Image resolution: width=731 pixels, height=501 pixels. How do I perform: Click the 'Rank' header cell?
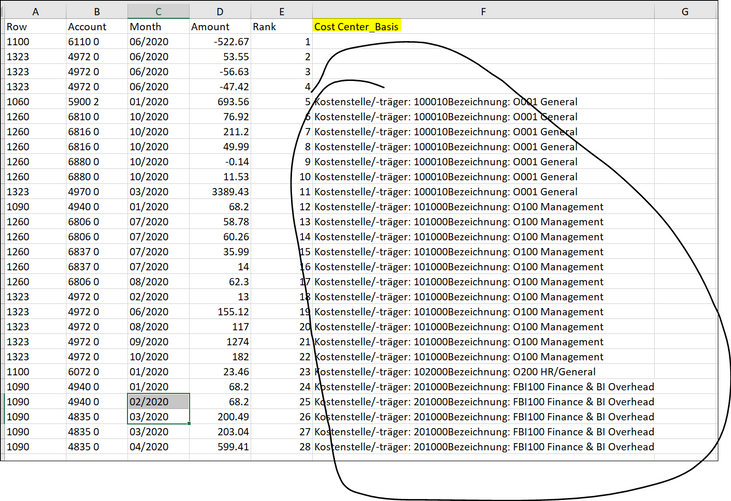282,27
